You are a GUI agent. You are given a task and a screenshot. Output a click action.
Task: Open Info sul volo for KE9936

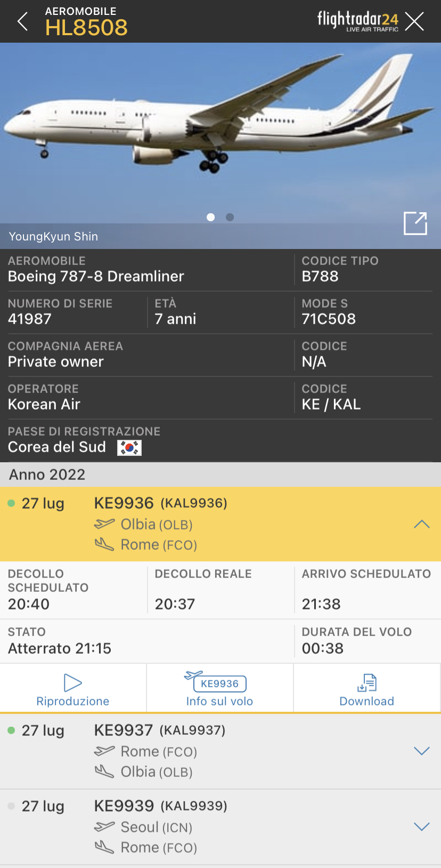(219, 689)
